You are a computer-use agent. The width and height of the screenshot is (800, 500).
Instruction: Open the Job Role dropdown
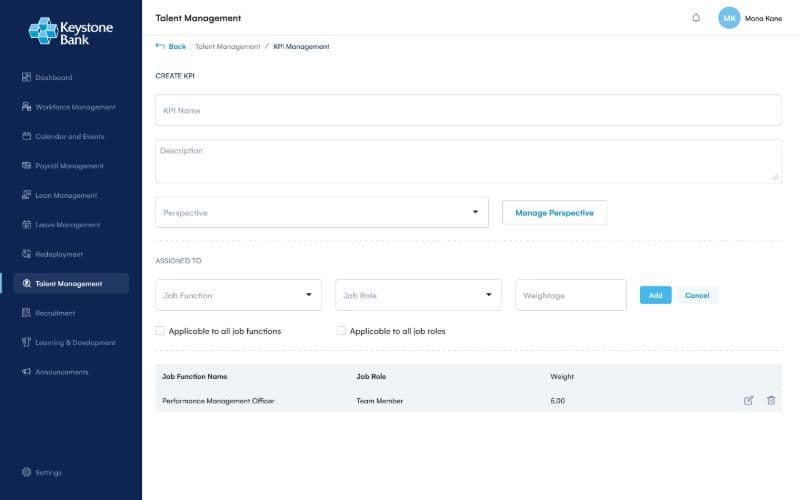pyautogui.click(x=418, y=295)
